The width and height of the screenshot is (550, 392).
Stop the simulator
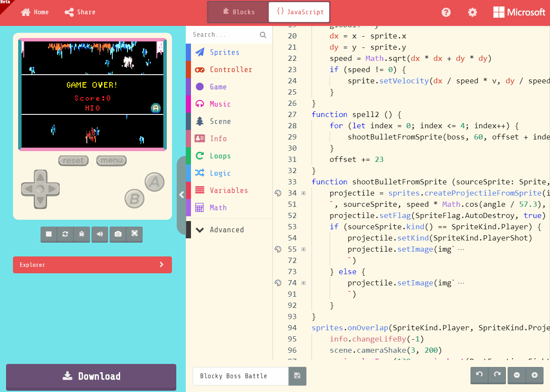coord(49,234)
